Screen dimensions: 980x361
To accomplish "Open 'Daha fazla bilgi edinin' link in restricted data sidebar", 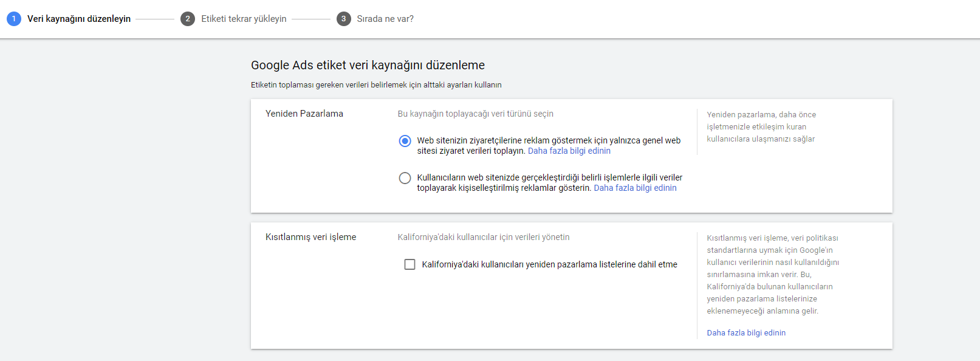I will click(746, 332).
